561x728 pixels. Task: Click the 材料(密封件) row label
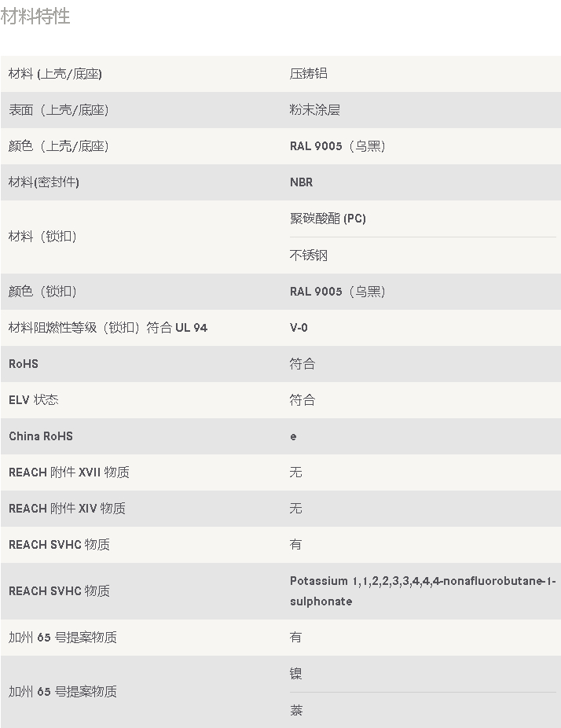coord(44,182)
